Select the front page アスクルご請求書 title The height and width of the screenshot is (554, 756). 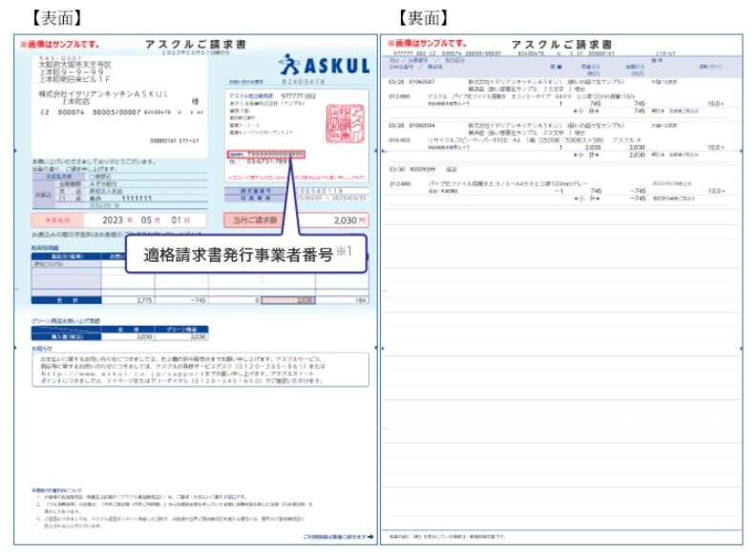(x=196, y=44)
